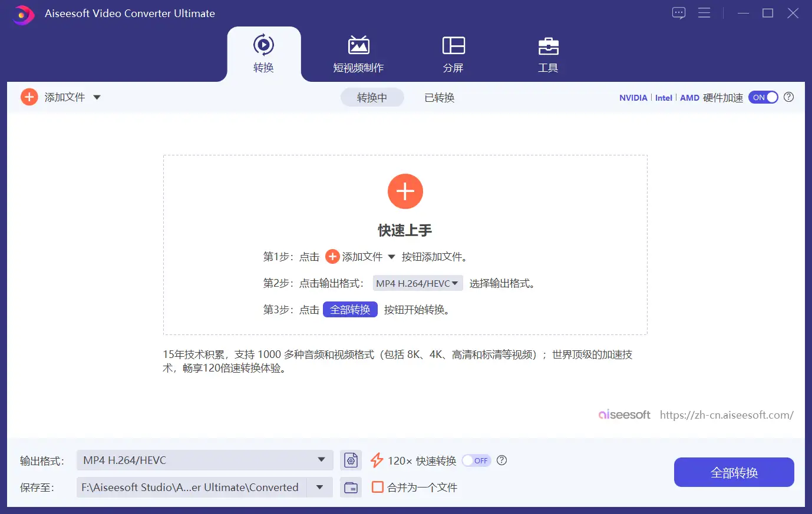Switch to the 已转换 converted list

click(439, 97)
